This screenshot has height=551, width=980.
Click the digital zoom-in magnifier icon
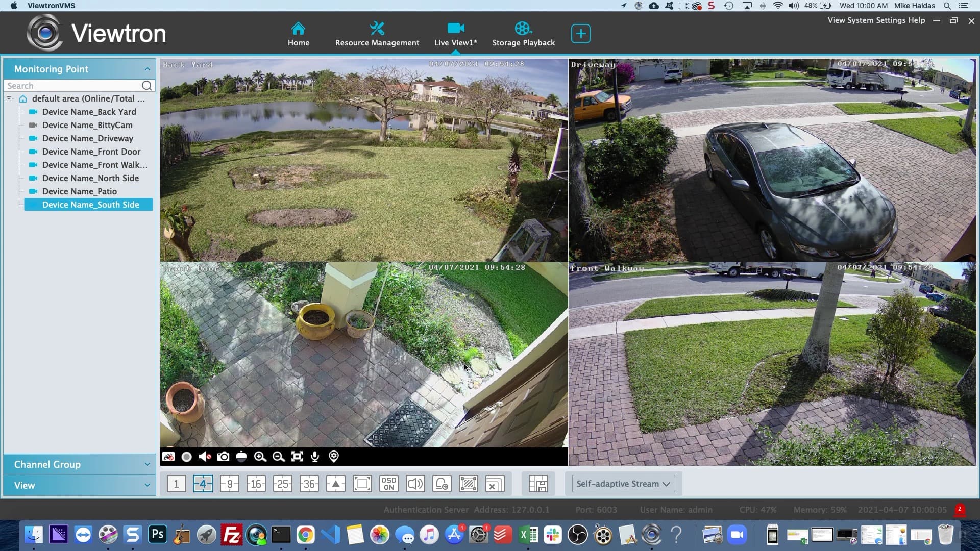pyautogui.click(x=260, y=456)
